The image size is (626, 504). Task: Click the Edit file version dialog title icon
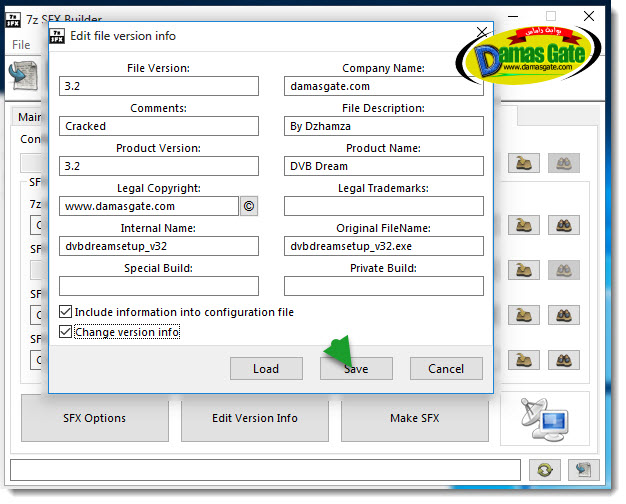(57, 36)
